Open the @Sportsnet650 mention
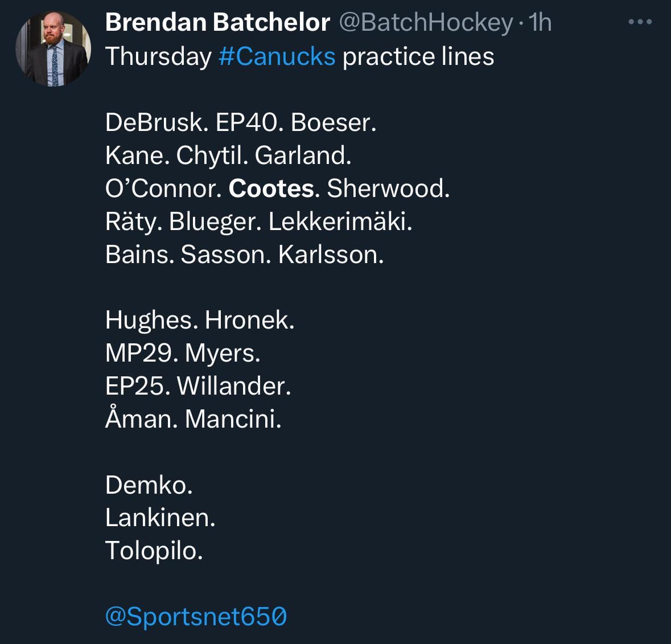Viewport: 671px width, 644px height. pos(196,617)
